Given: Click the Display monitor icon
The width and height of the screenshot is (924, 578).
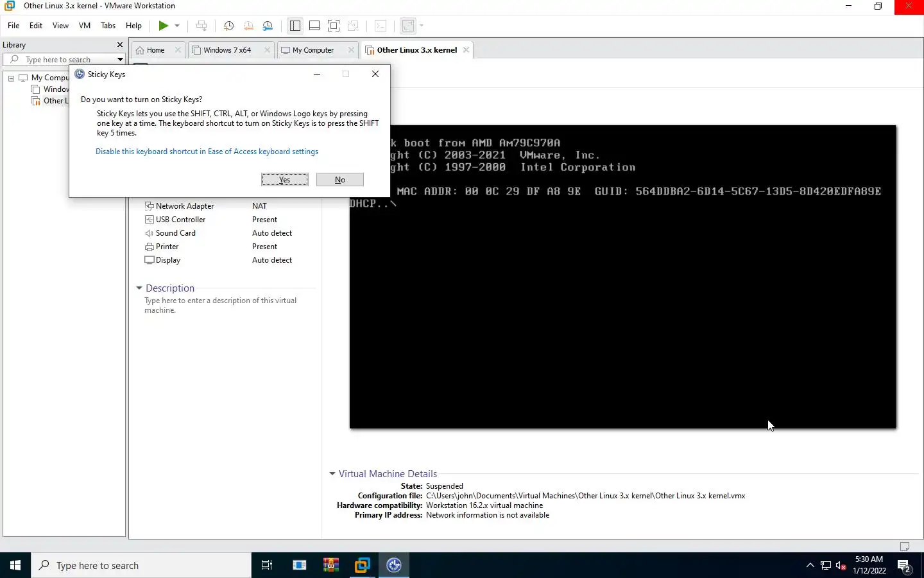Looking at the screenshot, I should [x=150, y=260].
